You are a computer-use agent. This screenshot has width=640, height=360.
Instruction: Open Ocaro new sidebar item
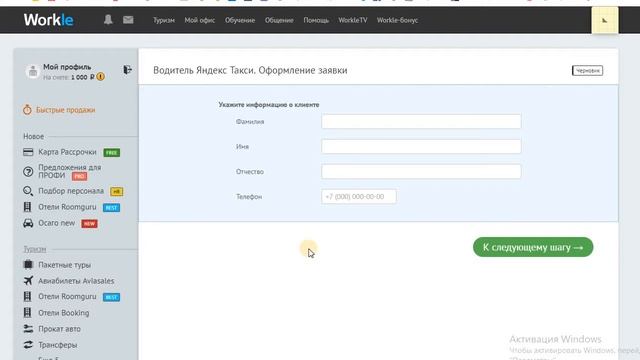pyautogui.click(x=57, y=223)
